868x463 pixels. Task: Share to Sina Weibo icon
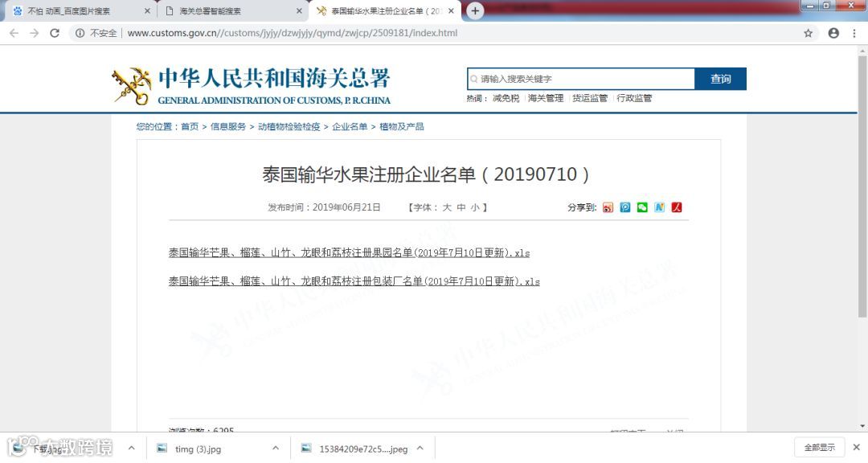(608, 207)
